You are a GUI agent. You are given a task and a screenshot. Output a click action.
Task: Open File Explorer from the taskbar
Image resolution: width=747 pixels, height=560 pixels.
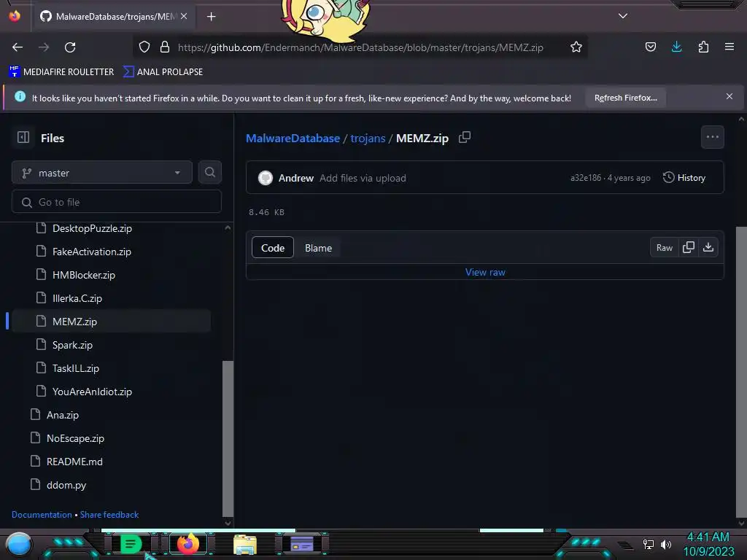click(x=245, y=545)
